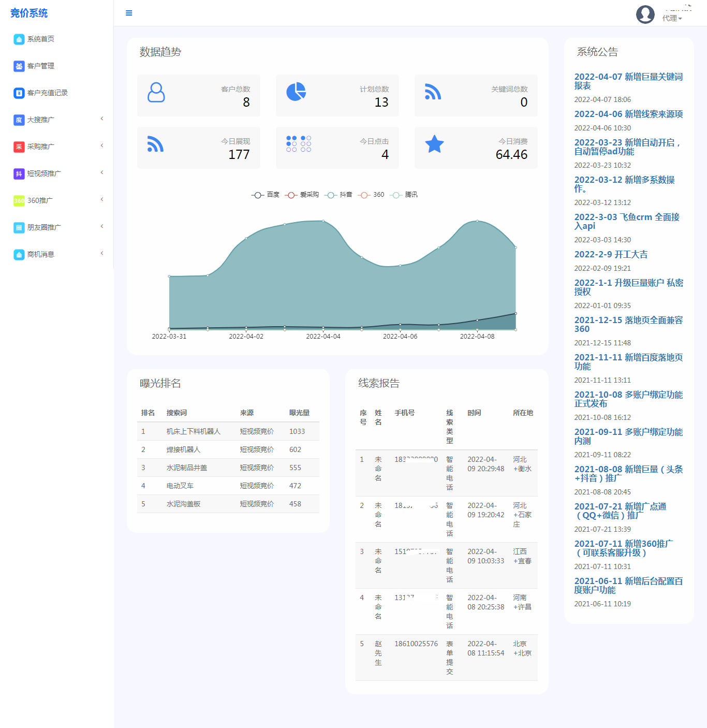
Task: Toggle 百度 series in chart legend
Action: [265, 195]
